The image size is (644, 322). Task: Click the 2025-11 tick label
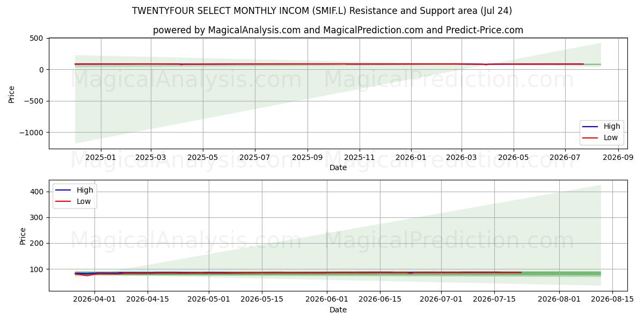359,157
